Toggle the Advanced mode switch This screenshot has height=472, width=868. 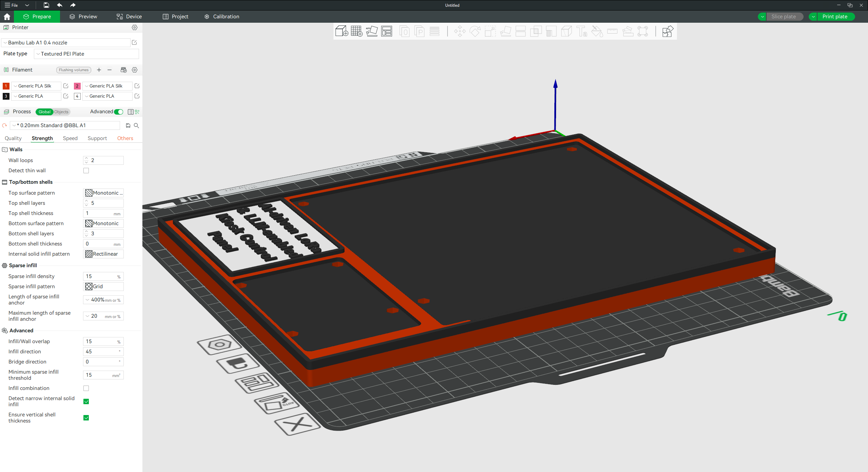[x=119, y=112]
